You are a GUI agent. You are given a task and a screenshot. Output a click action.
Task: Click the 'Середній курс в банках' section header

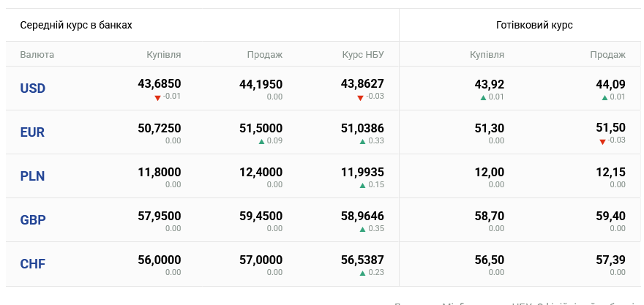pos(76,25)
